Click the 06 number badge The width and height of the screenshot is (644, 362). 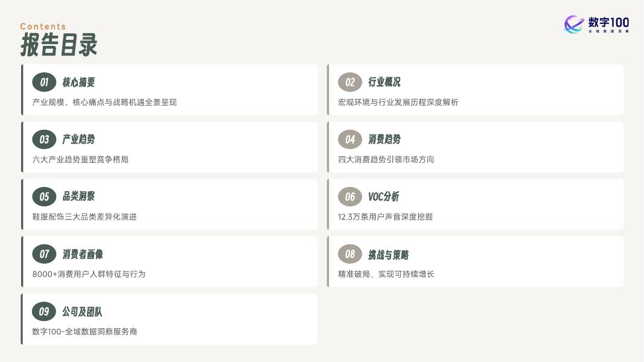[x=350, y=197]
